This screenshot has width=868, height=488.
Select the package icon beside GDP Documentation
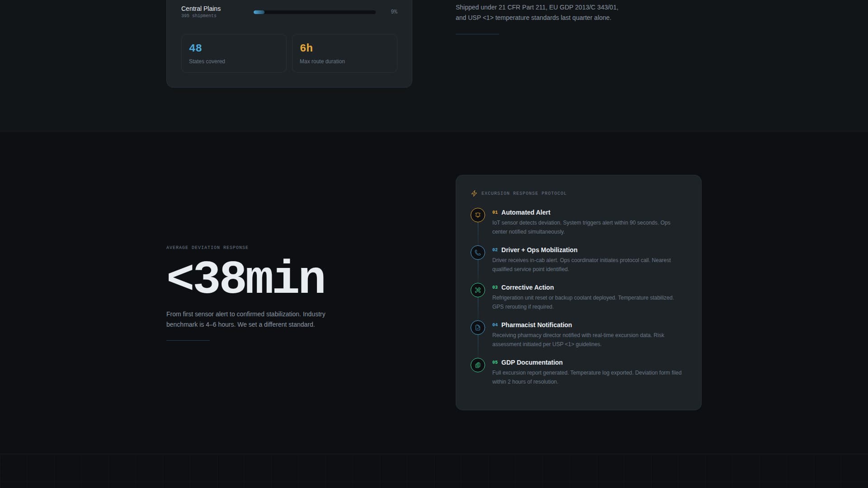478,365
